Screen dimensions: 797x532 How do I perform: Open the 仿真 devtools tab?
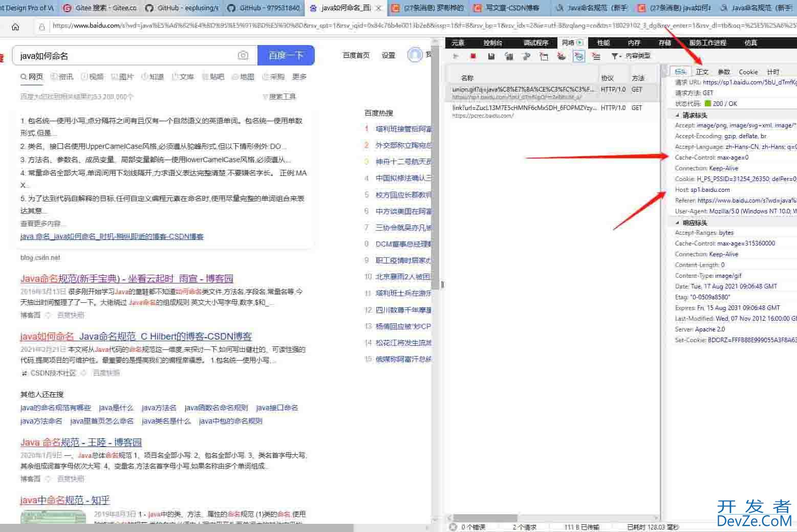pyautogui.click(x=751, y=43)
